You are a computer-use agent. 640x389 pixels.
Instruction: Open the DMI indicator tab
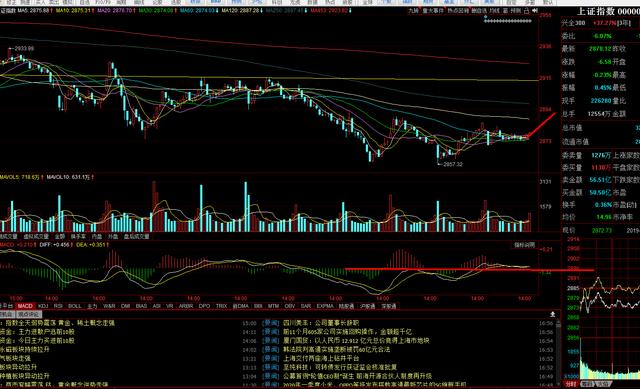(x=125, y=306)
